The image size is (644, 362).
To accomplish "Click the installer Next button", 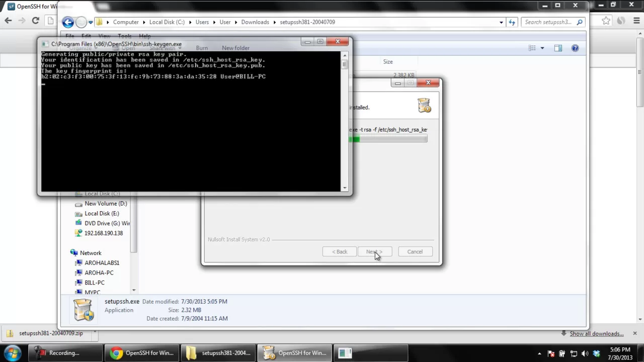I will 374,251.
